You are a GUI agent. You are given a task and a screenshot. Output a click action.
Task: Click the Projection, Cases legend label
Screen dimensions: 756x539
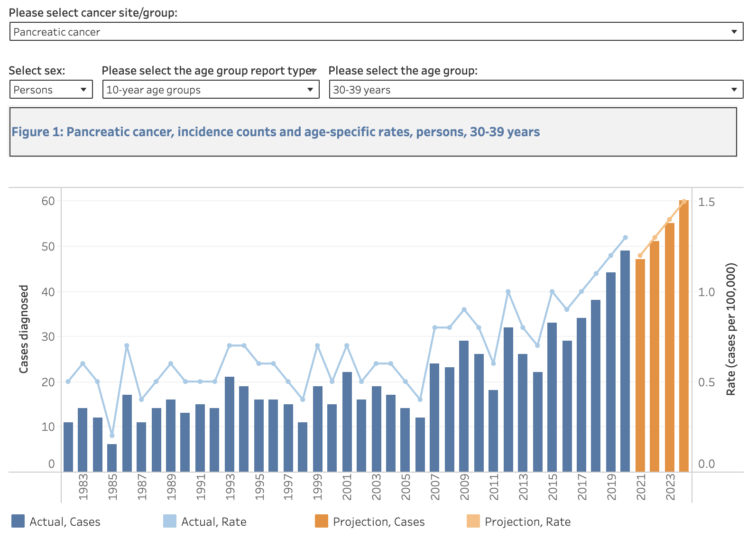point(378,522)
